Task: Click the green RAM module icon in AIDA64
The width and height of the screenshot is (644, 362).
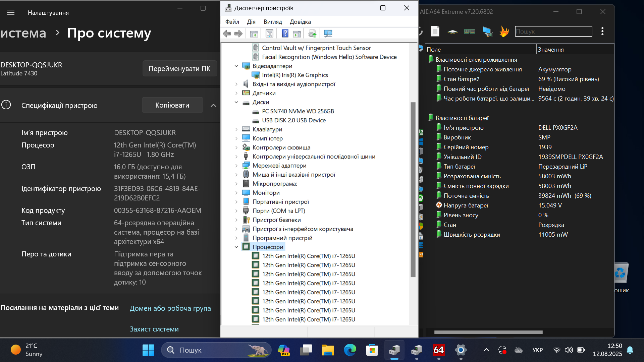Action: pyautogui.click(x=470, y=31)
